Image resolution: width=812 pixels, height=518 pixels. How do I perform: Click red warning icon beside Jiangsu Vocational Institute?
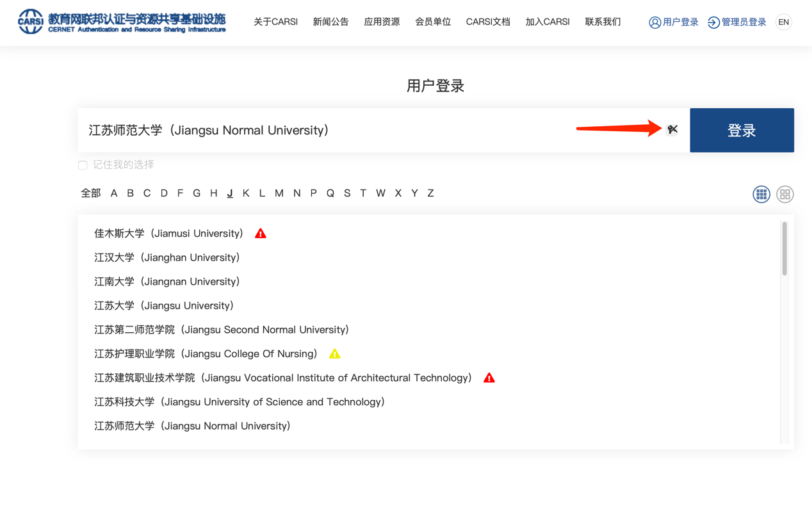[489, 378]
